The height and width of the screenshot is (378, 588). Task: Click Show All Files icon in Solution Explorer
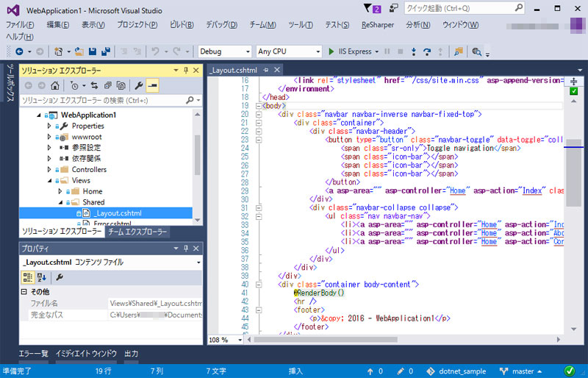(x=121, y=85)
